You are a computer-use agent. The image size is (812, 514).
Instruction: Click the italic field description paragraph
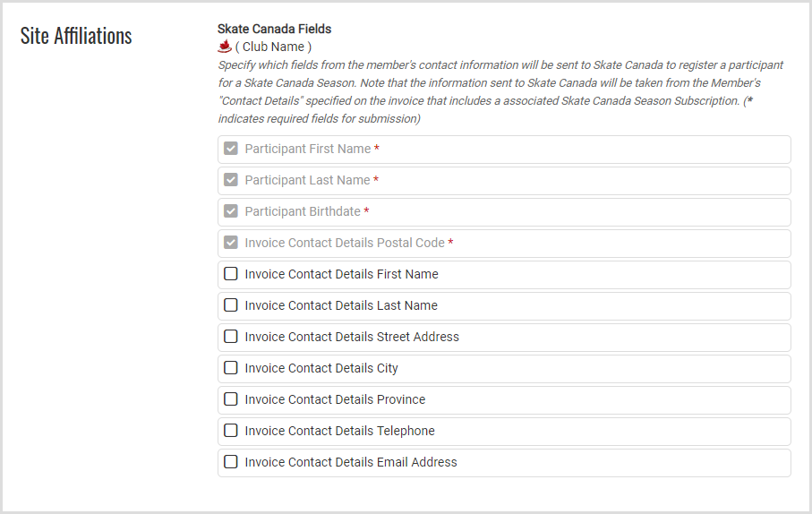501,91
